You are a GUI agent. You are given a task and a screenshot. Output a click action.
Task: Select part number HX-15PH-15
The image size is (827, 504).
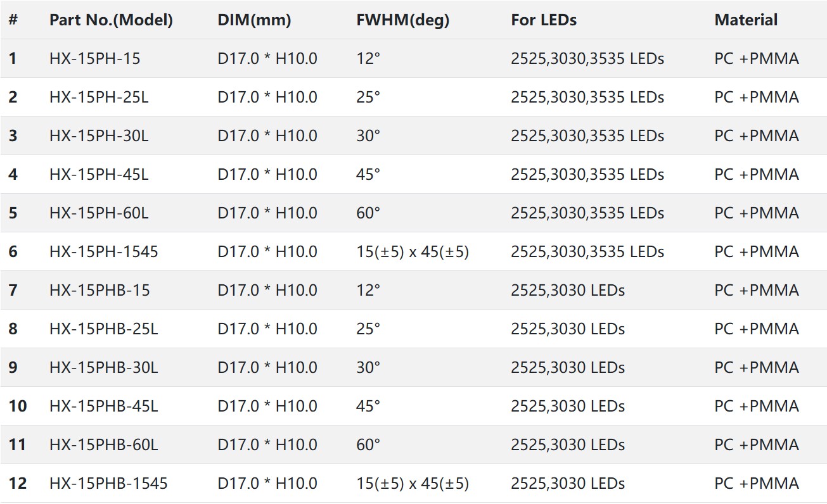pos(95,59)
